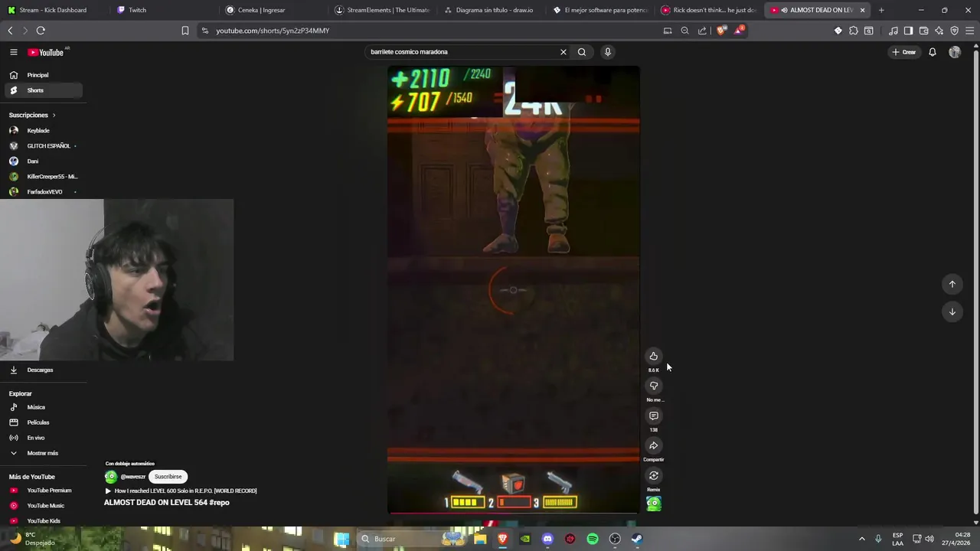Switch to StreamElements tab
Viewport: 980px width, 551px height.
click(x=383, y=10)
